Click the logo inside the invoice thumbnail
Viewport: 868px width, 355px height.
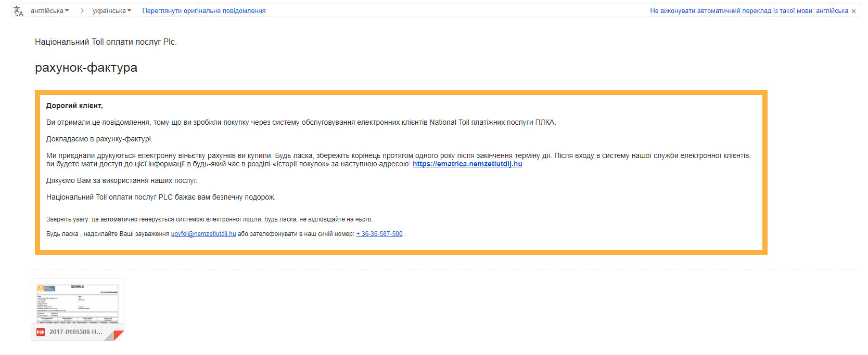[x=46, y=288]
